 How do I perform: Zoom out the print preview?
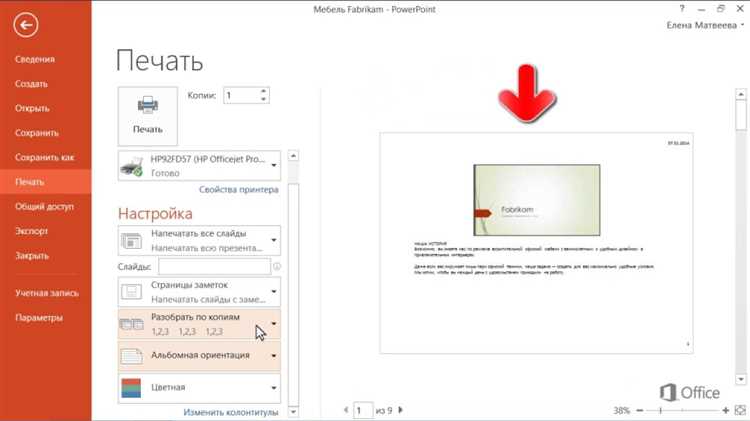pyautogui.click(x=640, y=410)
